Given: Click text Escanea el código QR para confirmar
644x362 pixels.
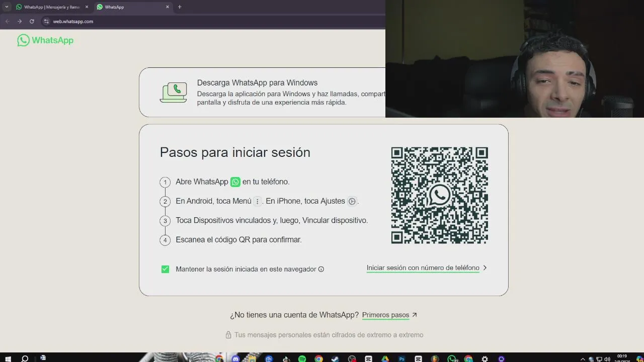Looking at the screenshot, I should click(x=238, y=240).
